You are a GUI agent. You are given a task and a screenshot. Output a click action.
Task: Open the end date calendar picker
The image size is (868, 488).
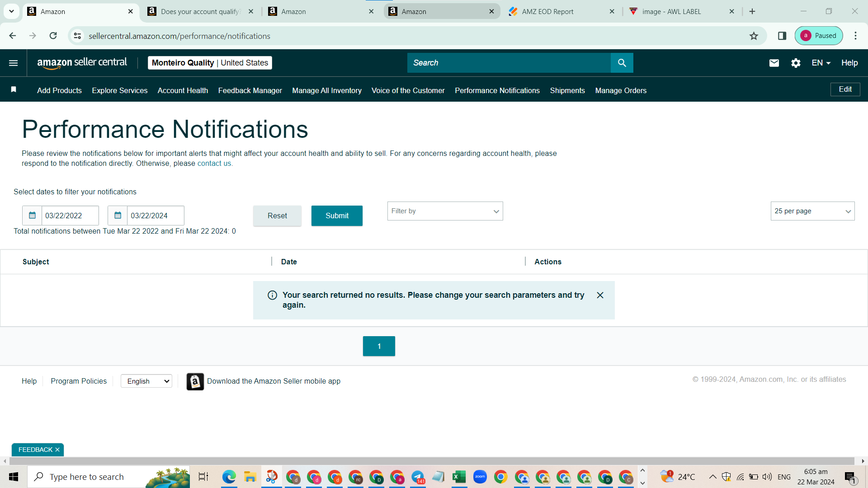pos(118,216)
